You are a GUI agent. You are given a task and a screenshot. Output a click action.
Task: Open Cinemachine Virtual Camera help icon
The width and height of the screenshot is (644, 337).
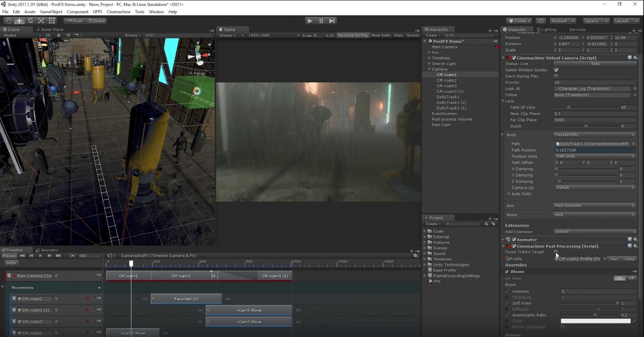(x=630, y=58)
